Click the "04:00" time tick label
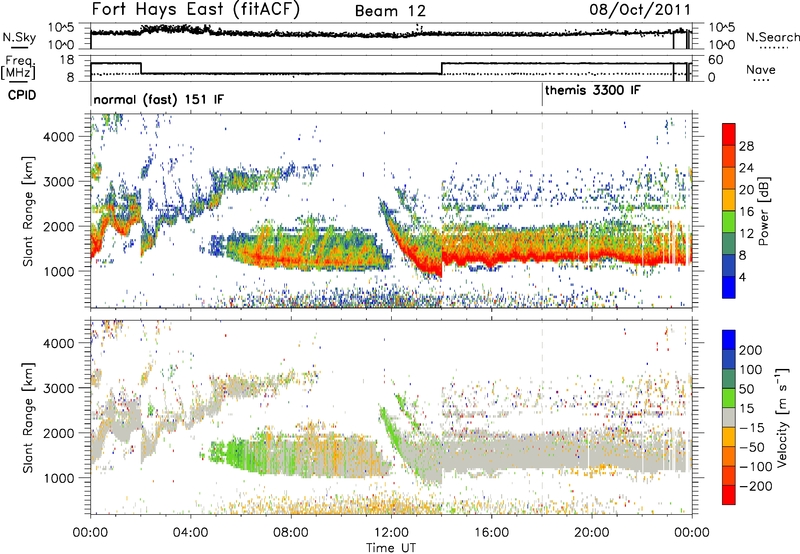Screen dimensions: 800x554 tap(190, 533)
